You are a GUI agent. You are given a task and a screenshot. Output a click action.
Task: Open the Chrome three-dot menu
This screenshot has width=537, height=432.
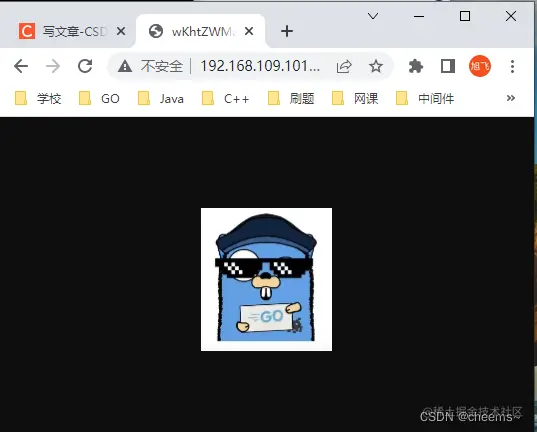tap(512, 66)
